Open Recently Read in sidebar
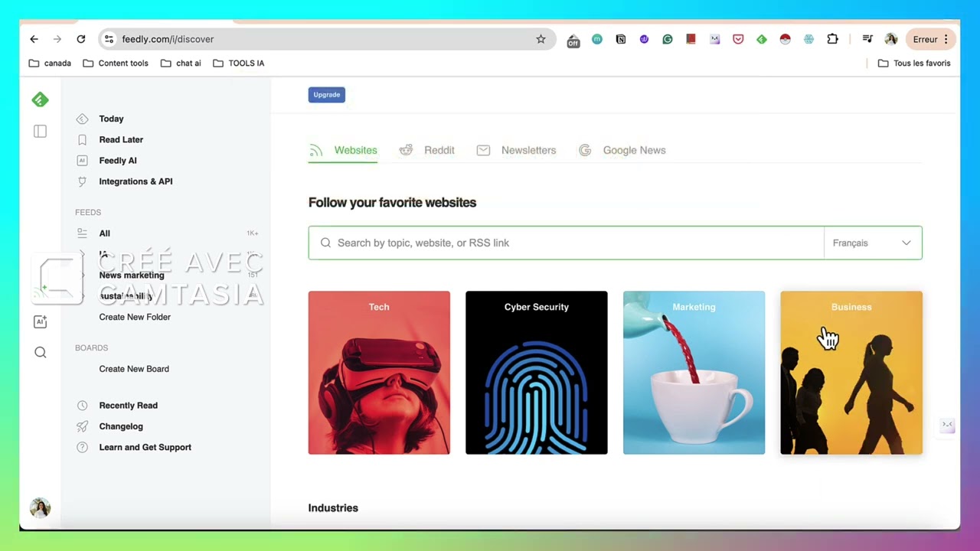This screenshot has width=980, height=551. (128, 406)
